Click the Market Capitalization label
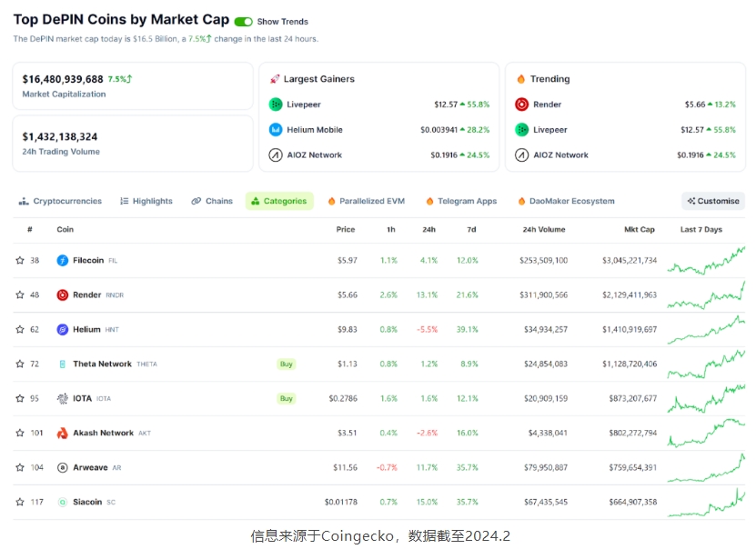Image resolution: width=756 pixels, height=549 pixels. click(64, 95)
